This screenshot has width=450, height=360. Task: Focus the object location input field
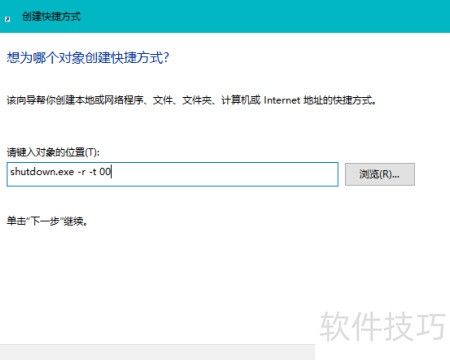pos(172,174)
